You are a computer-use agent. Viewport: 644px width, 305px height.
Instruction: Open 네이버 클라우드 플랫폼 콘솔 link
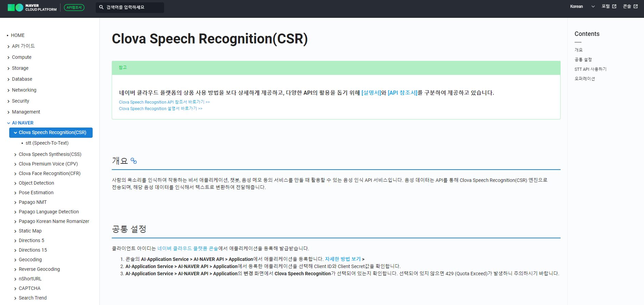(x=188, y=249)
